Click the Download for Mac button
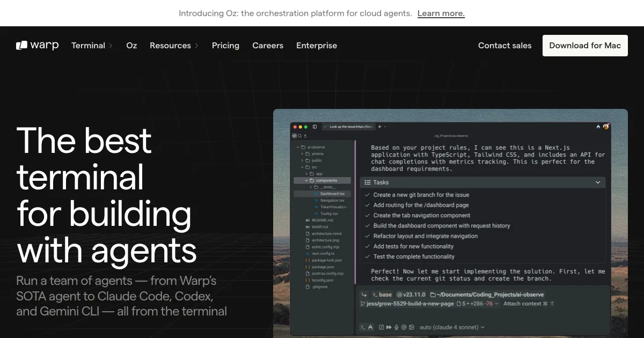The width and height of the screenshot is (644, 338). click(584, 46)
